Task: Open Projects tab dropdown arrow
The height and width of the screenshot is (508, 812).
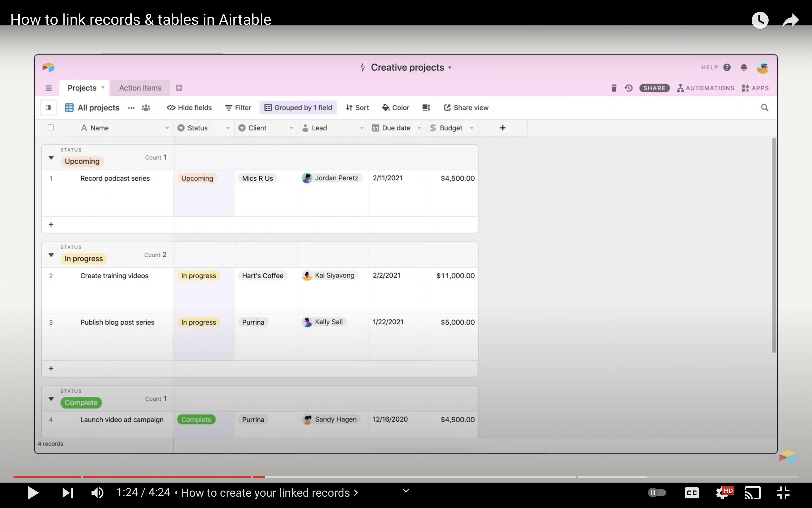Action: 103,88
